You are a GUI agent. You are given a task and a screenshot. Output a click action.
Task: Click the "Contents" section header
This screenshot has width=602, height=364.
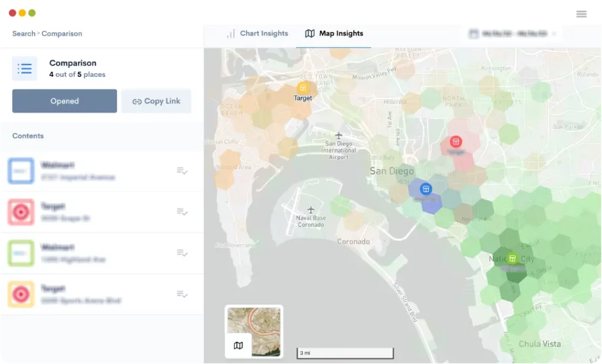click(28, 136)
